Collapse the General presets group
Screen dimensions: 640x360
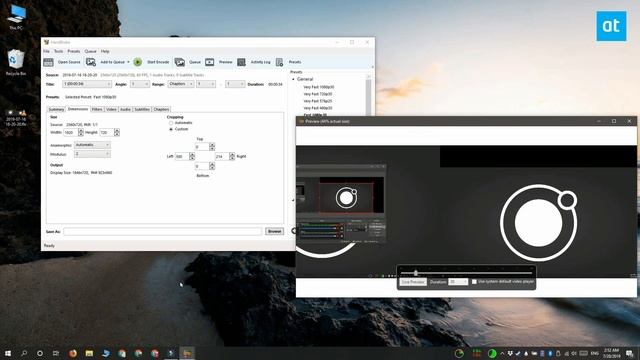[x=293, y=79]
